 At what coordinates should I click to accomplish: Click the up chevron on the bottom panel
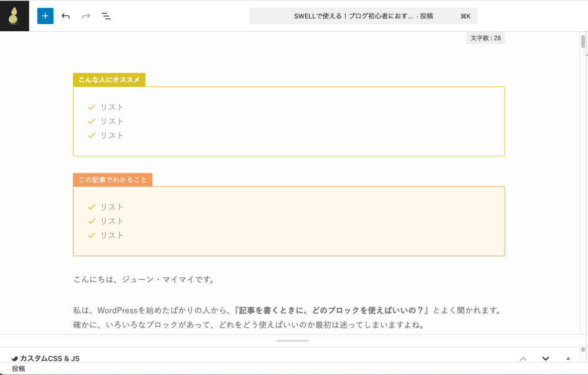click(523, 358)
